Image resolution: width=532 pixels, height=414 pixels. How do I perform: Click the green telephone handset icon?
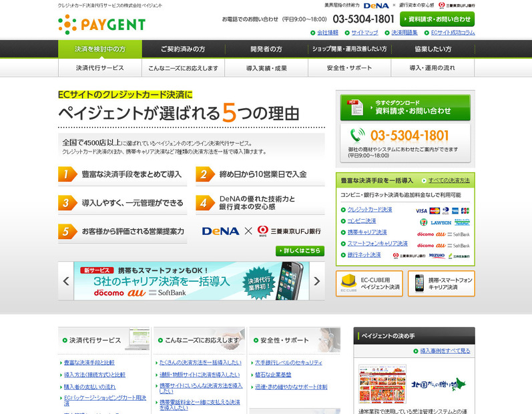click(x=358, y=135)
